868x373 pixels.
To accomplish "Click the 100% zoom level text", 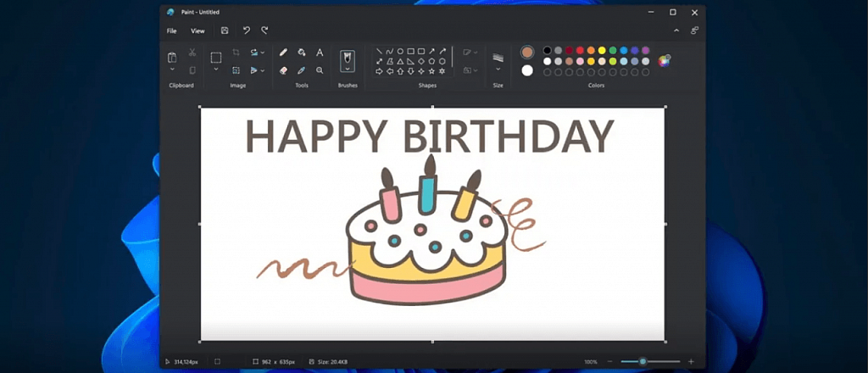I will [591, 362].
